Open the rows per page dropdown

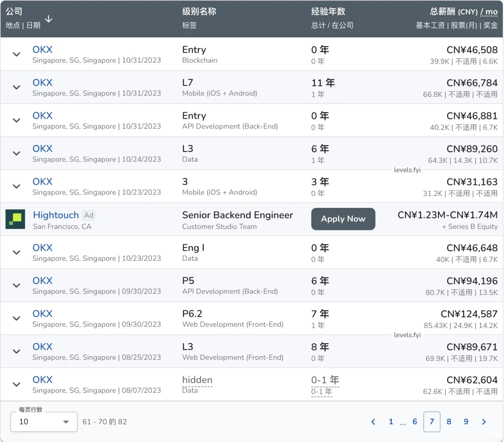pos(44,422)
